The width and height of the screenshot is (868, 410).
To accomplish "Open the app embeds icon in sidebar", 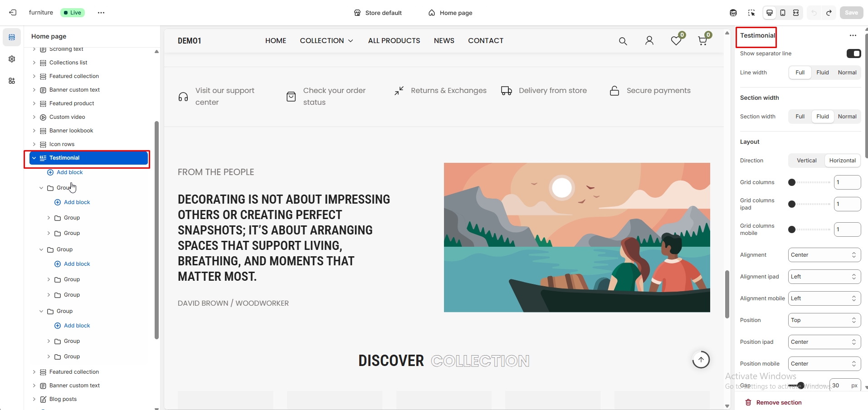I will click(12, 81).
